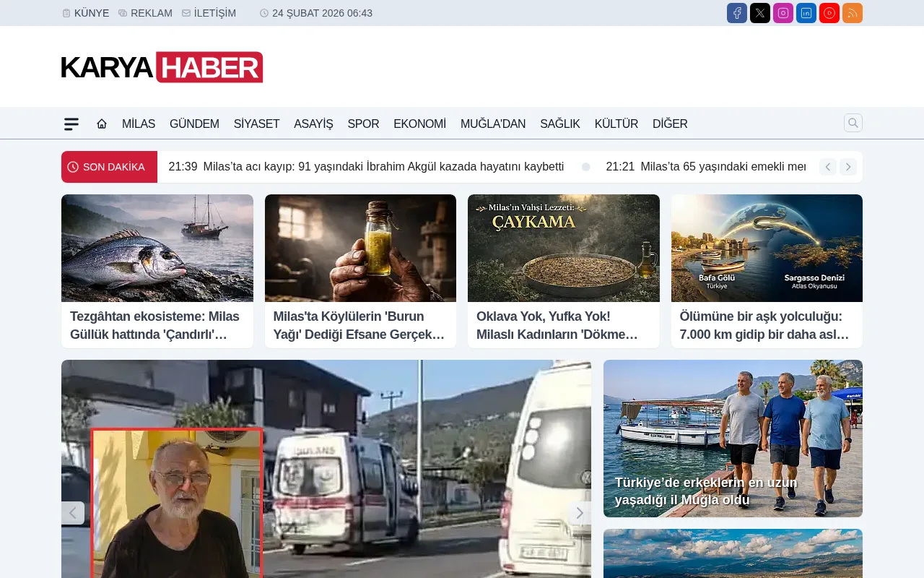Open the search icon in the navbar
Screen dimensions: 924x578
click(x=853, y=123)
